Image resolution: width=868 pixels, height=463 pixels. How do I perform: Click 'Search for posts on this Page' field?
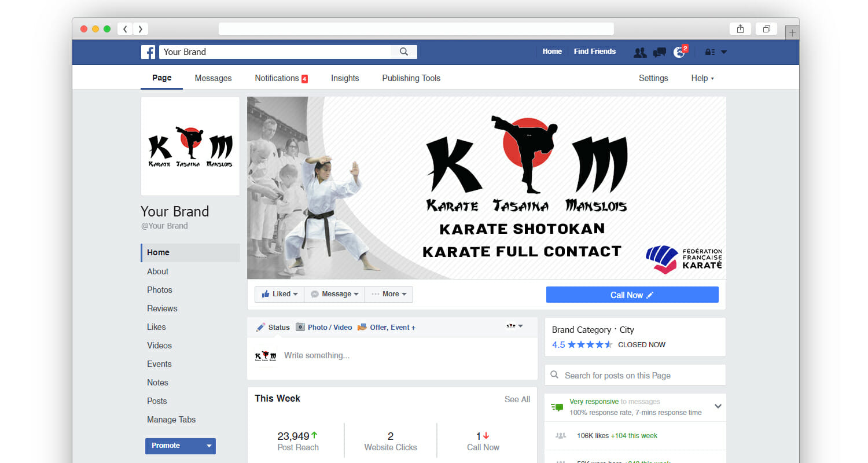(x=635, y=375)
